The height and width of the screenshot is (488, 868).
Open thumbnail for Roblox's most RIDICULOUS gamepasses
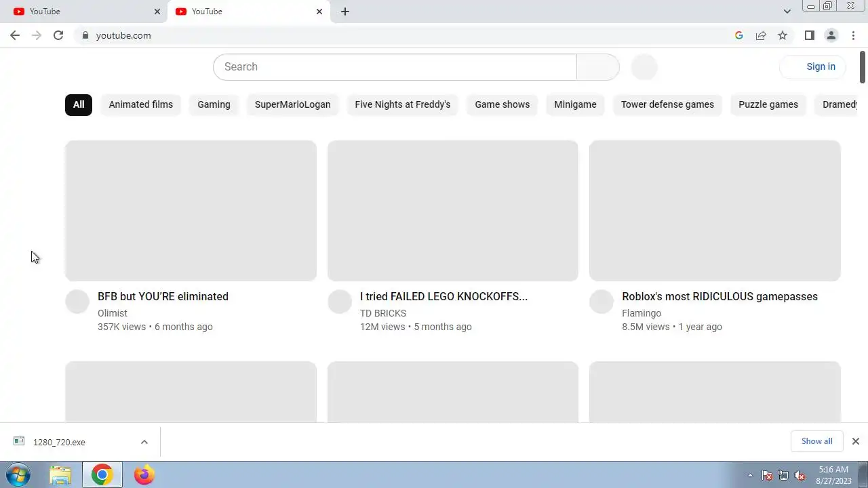click(715, 211)
